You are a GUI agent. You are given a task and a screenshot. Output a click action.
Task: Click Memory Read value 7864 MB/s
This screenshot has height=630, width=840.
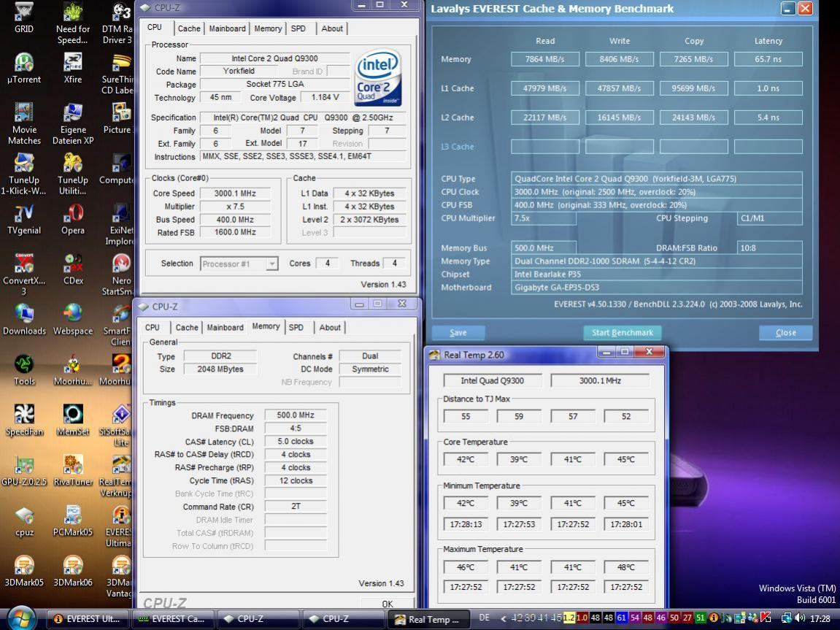(x=545, y=59)
